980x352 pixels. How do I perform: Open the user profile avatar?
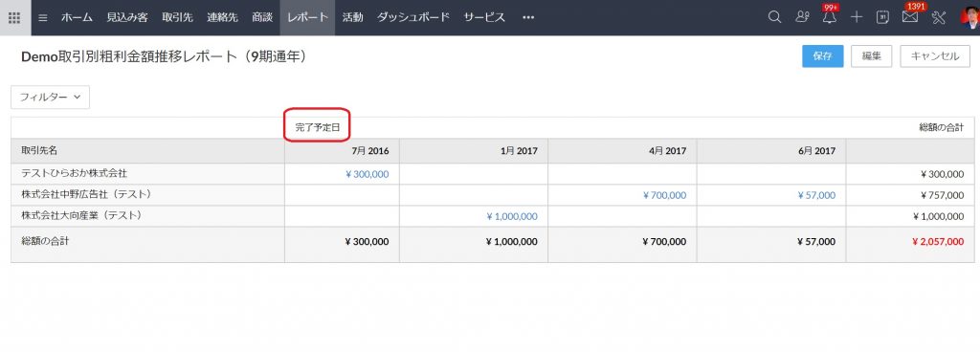(969, 17)
